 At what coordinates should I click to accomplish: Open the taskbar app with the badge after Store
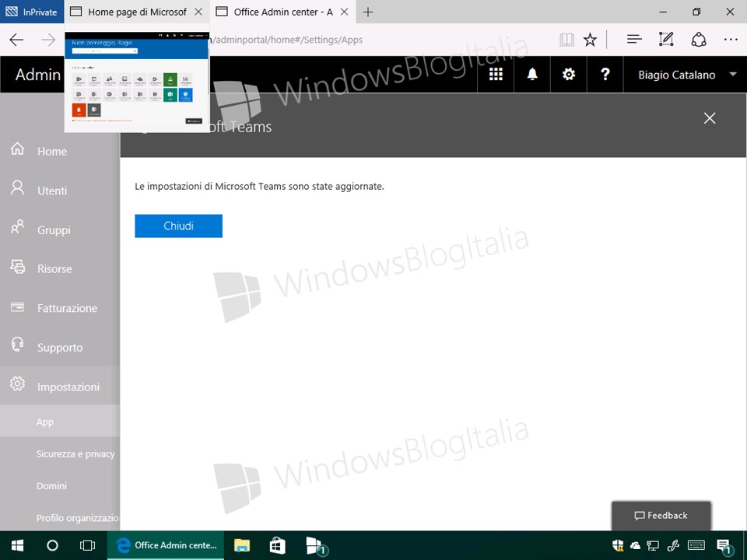[x=315, y=545]
